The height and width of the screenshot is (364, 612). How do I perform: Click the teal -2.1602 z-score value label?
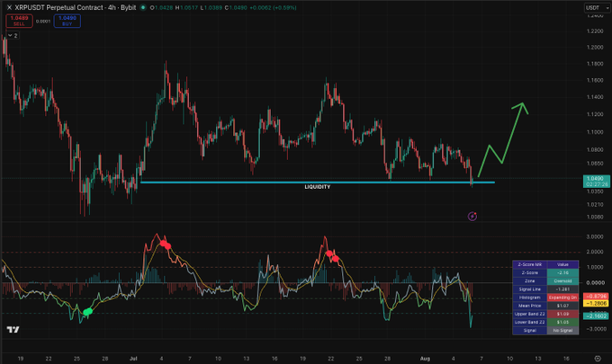tap(595, 316)
